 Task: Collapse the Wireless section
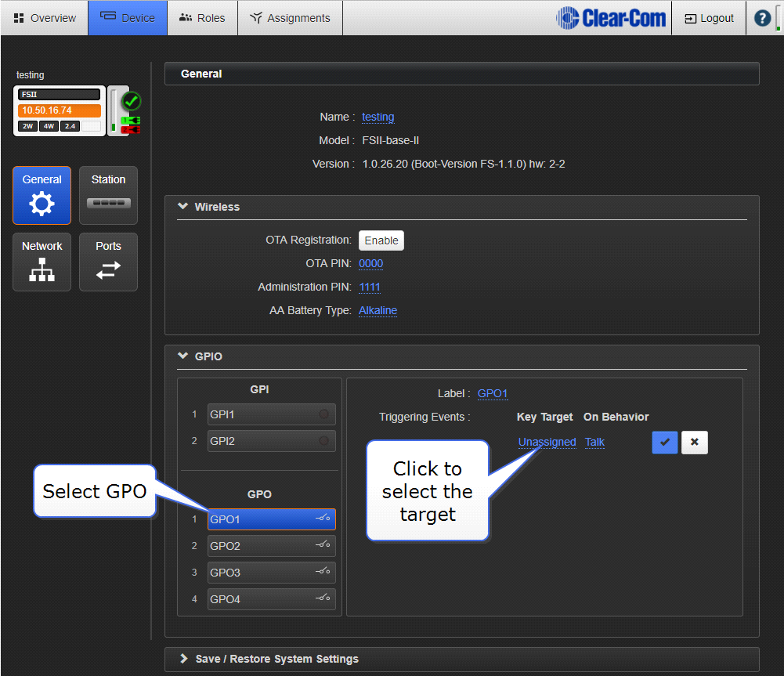[x=183, y=207]
